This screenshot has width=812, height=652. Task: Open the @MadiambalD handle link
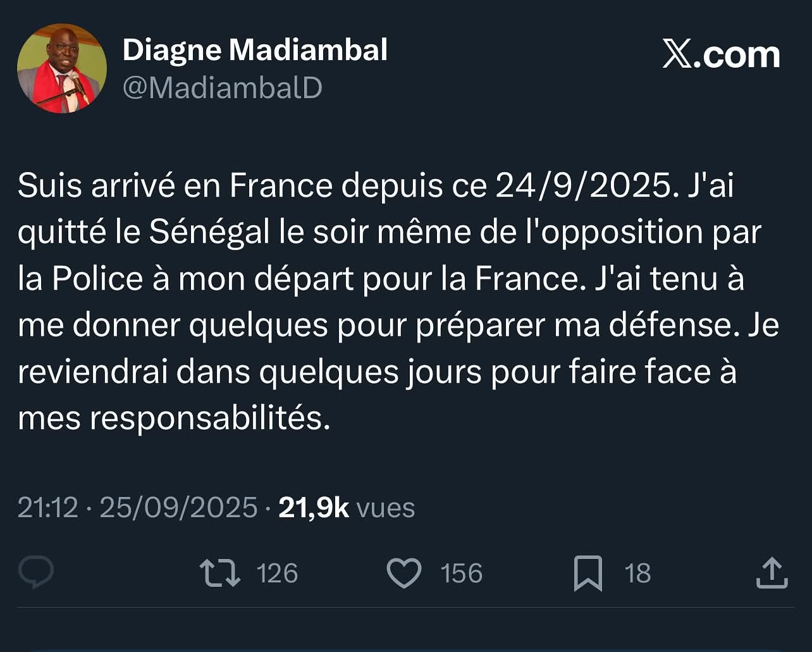tap(223, 88)
